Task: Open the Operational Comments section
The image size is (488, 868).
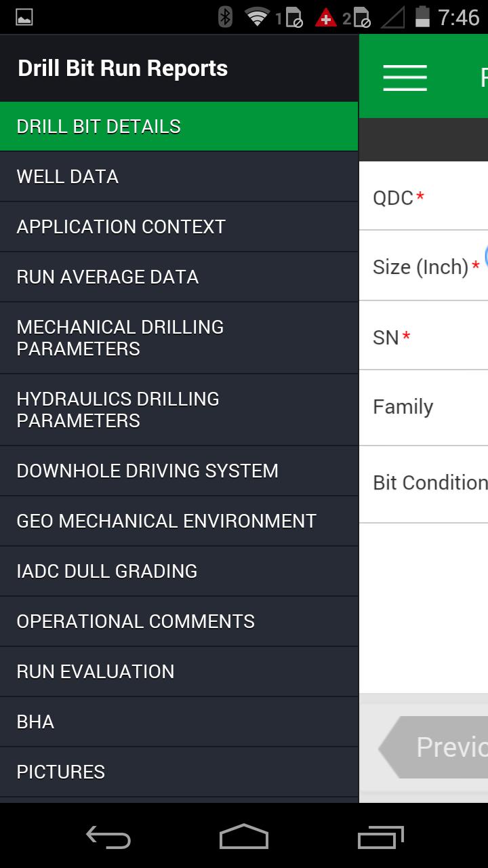Action: (x=179, y=622)
